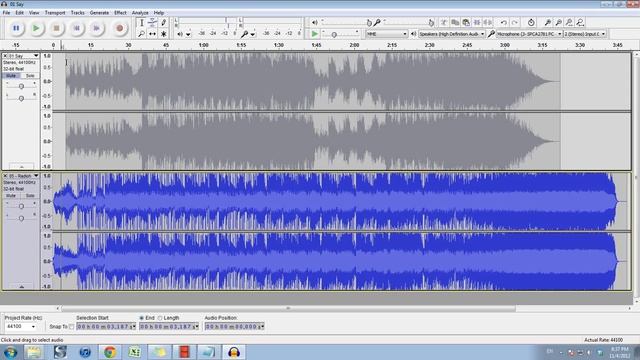Viewport: 640px width, 360px height.
Task: Click the Zoom Out magnifier icon
Action: 558,22
